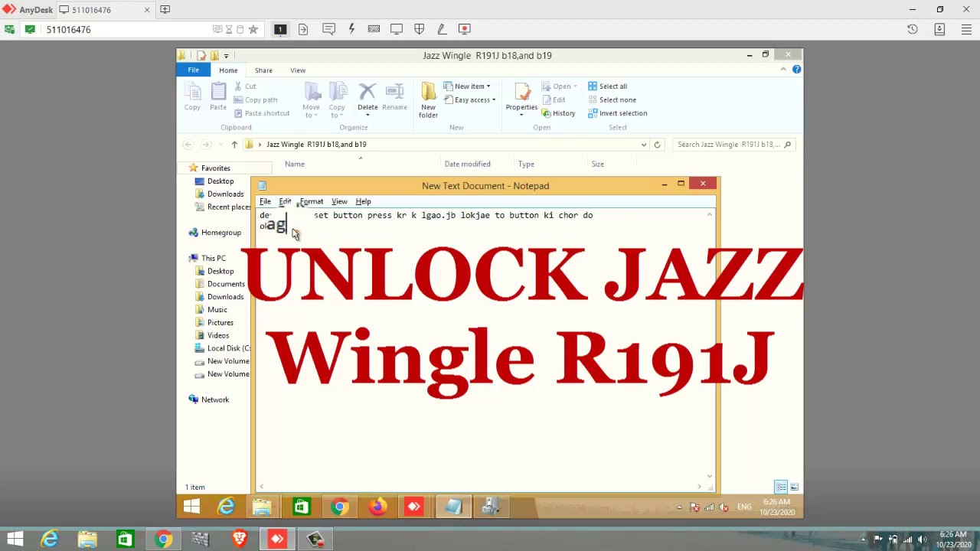
Task: Activate AnyDesk whiteboard pen icon
Action: 442,29
